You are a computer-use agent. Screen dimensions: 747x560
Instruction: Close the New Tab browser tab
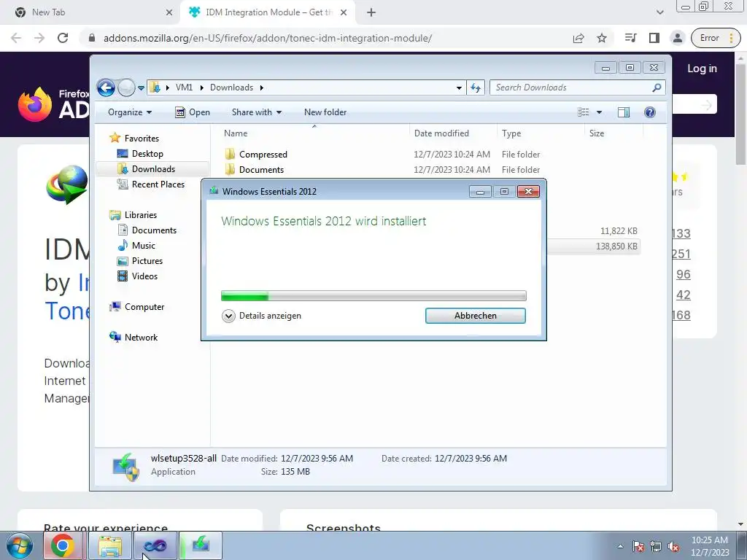(x=169, y=12)
